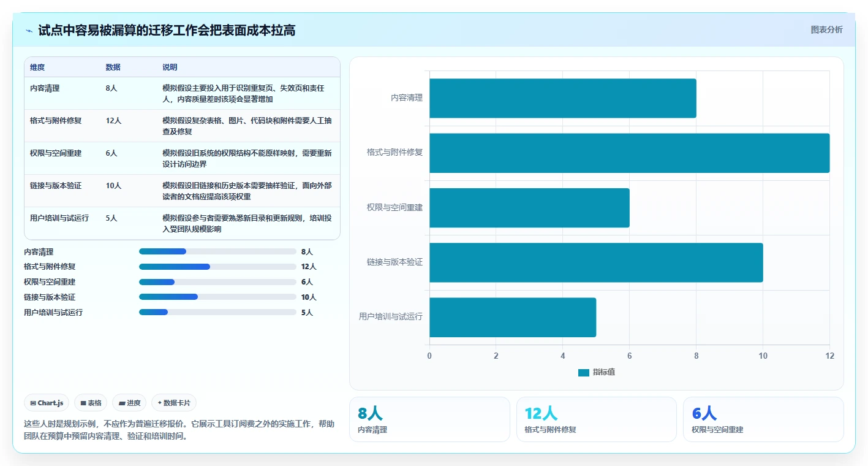Image resolution: width=868 pixels, height=466 pixels.
Task: Click the lightning icon beside the title
Action: pyautogui.click(x=29, y=30)
